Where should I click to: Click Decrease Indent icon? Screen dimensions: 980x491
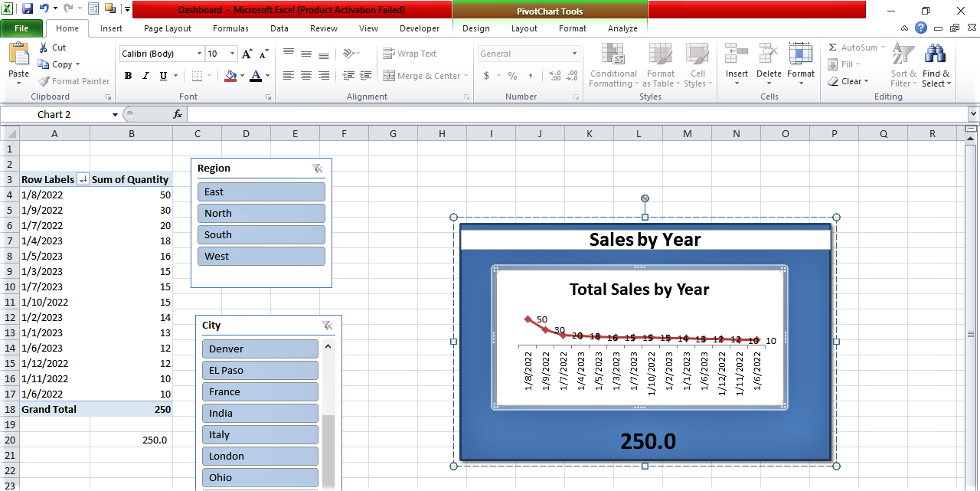pos(349,76)
